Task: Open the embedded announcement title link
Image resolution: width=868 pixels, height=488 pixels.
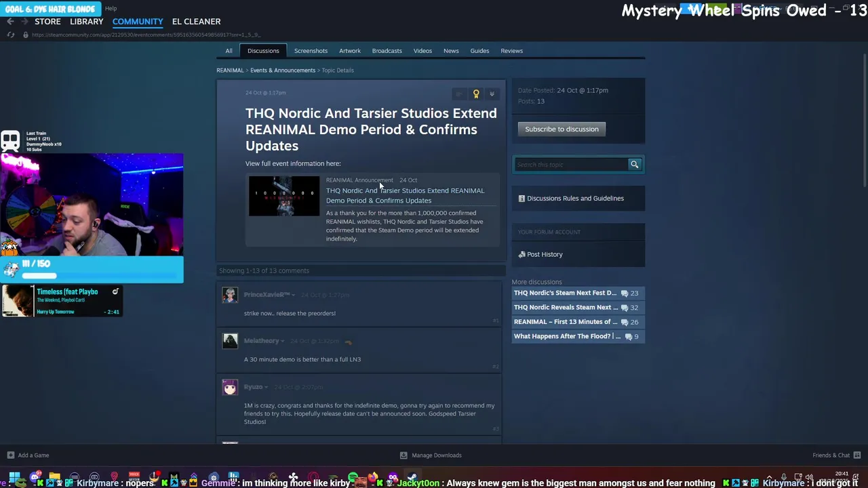Action: pos(405,195)
